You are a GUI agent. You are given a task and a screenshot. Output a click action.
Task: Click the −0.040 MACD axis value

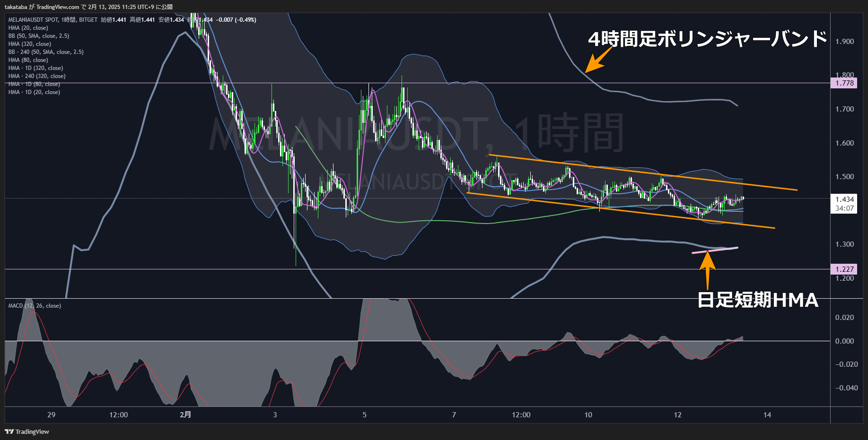(x=846, y=388)
